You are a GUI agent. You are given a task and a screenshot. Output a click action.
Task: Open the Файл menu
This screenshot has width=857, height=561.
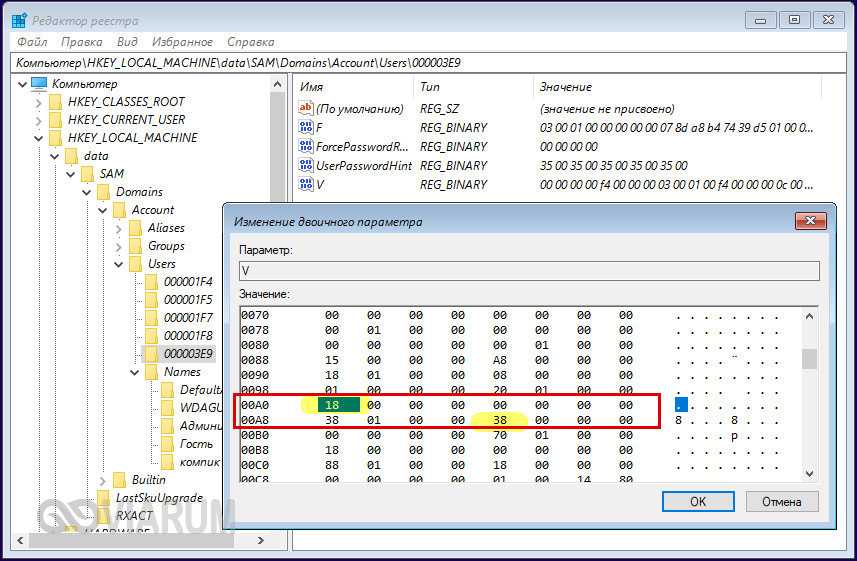(30, 42)
